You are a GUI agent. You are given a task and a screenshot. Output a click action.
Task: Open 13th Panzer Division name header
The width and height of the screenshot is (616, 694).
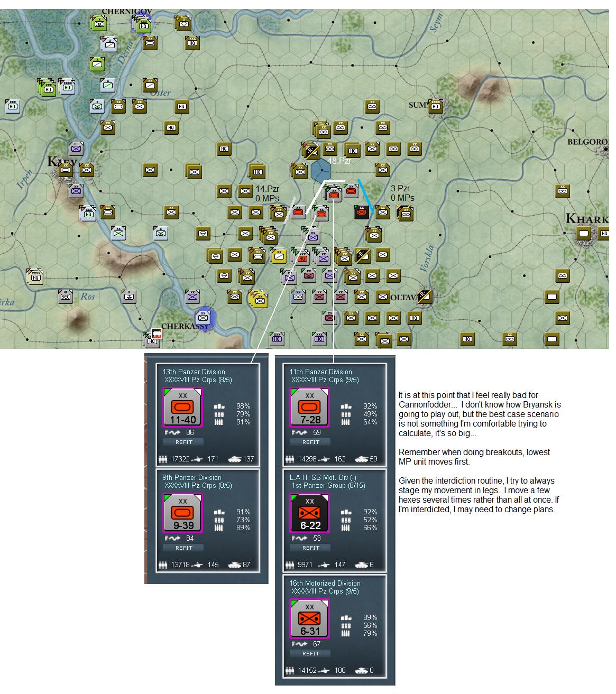point(194,372)
